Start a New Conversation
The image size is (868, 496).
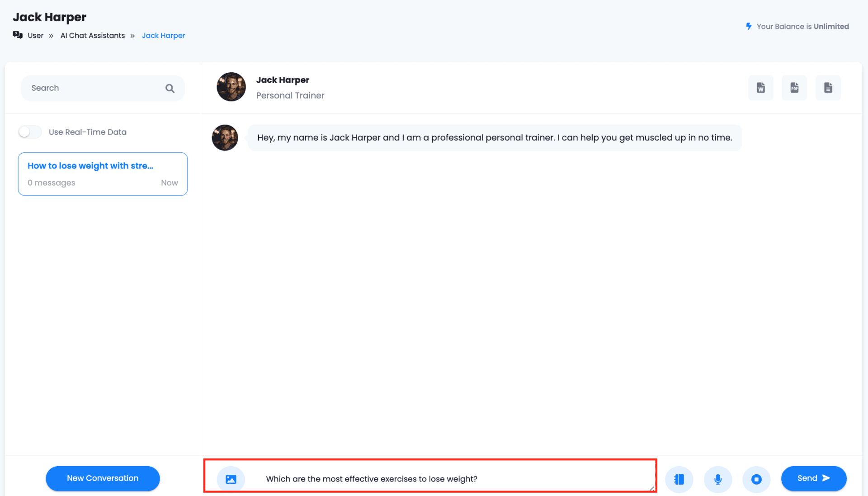pyautogui.click(x=103, y=478)
